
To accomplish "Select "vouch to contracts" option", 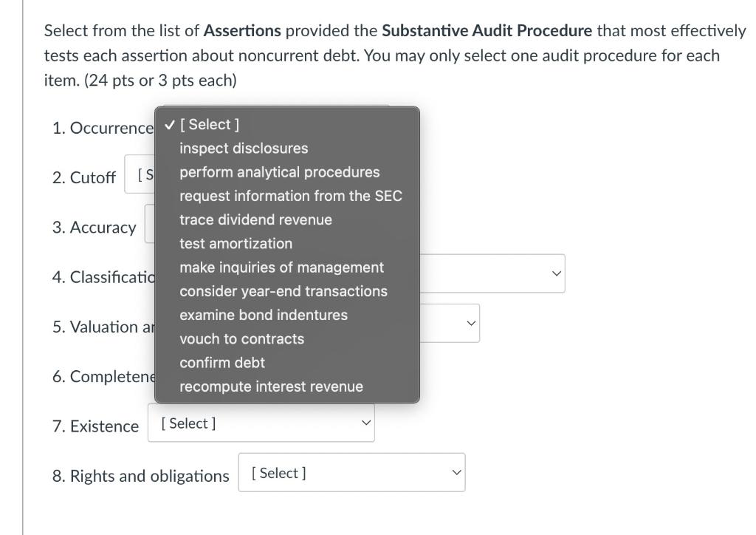I will click(x=241, y=338).
